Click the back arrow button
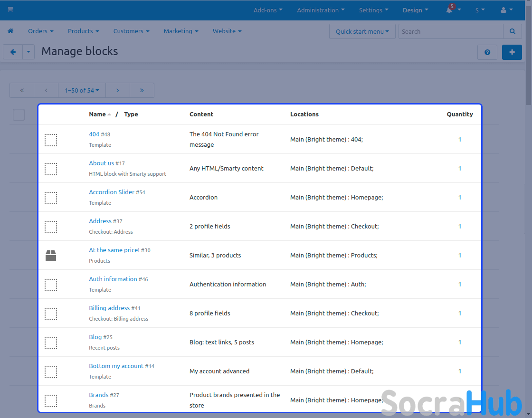Screen dimensions: 532x418 13,52
